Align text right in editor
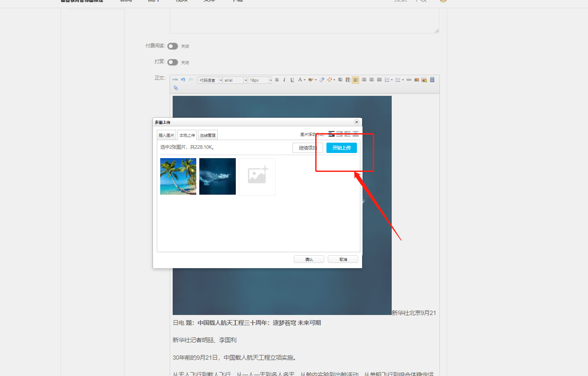Image resolution: width=588 pixels, height=376 pixels. click(364, 80)
